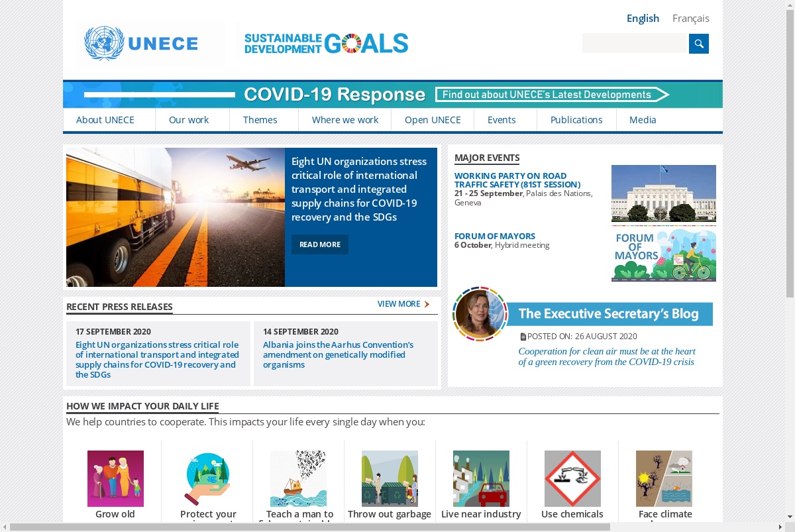795x532 pixels.
Task: Open the Sustainable Development Goals logo
Action: [x=326, y=44]
